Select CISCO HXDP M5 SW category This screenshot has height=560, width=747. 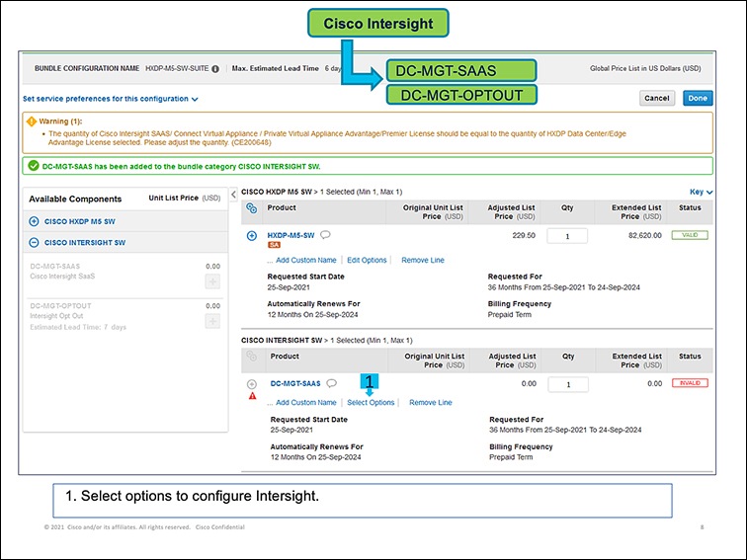click(x=80, y=221)
